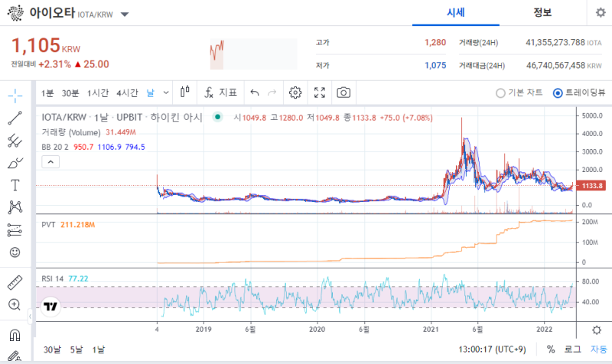The height and width of the screenshot is (364, 612).
Task: Toggle percent scale mode
Action: pos(551,349)
